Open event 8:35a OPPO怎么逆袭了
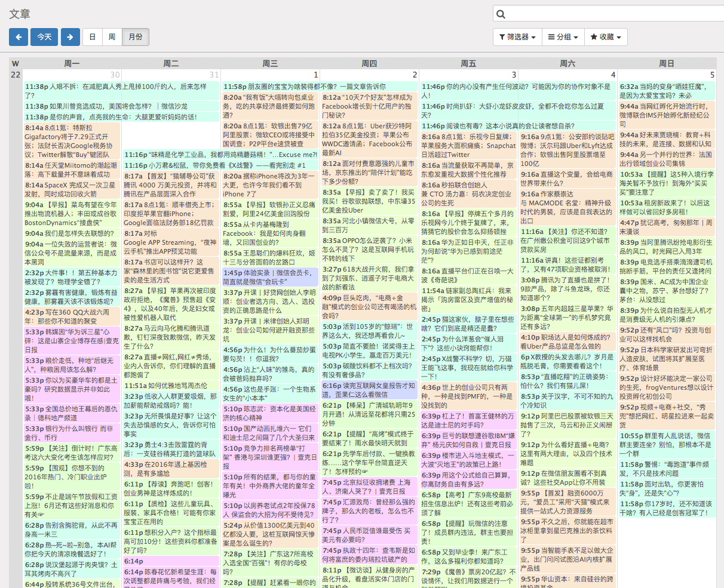 click(369, 250)
